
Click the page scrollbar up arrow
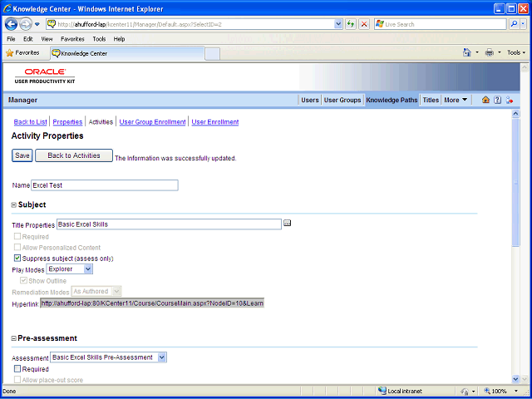click(x=515, y=114)
